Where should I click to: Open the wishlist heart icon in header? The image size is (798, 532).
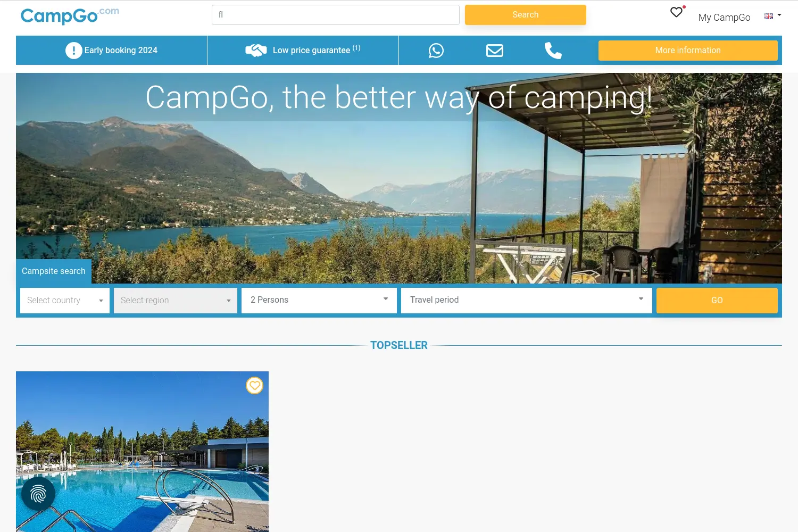point(677,12)
